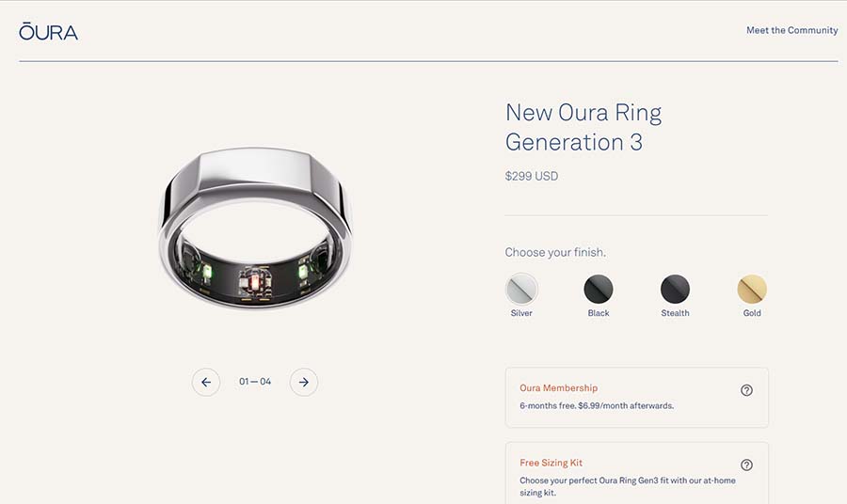Open Oura Membership help question mark
The image size is (847, 504).
pos(746,390)
